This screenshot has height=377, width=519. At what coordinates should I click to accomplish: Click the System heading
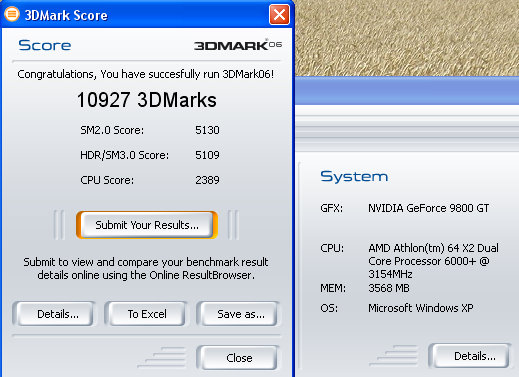tap(354, 177)
